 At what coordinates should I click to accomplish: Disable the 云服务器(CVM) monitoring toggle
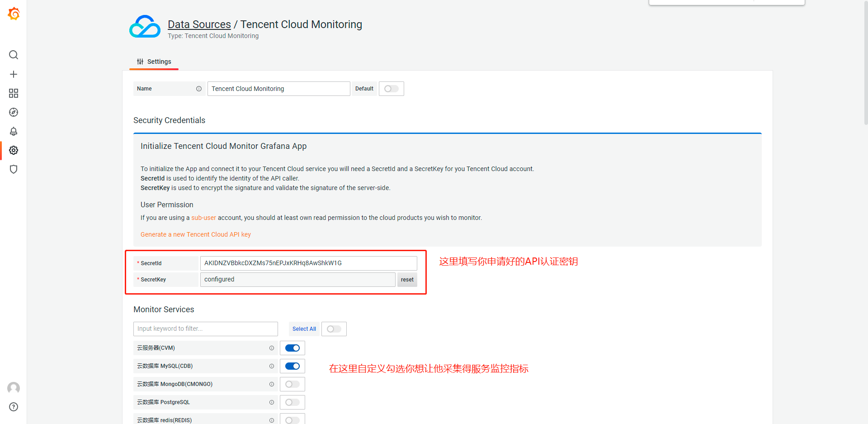292,348
